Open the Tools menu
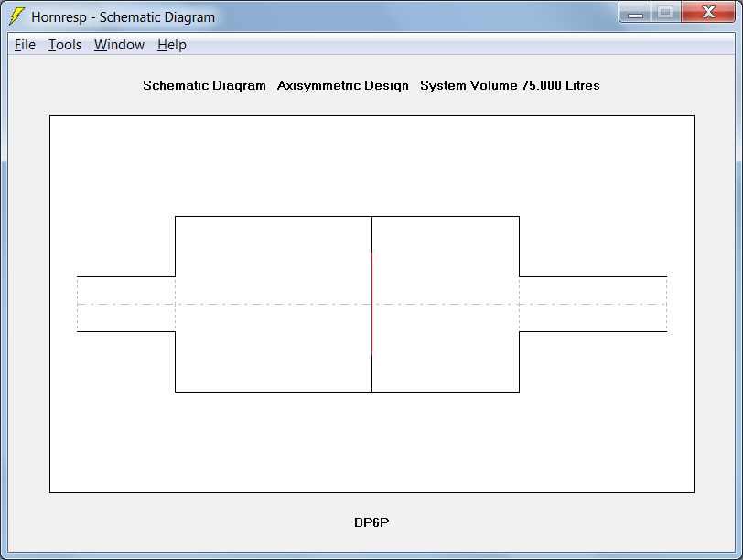Screen dimensions: 743x560 click(x=65, y=45)
